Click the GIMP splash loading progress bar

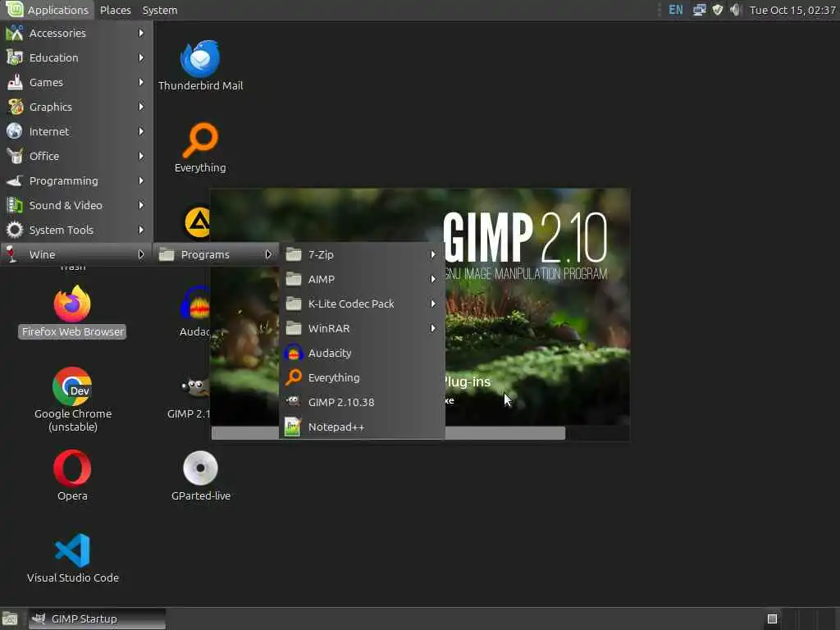[420, 433]
